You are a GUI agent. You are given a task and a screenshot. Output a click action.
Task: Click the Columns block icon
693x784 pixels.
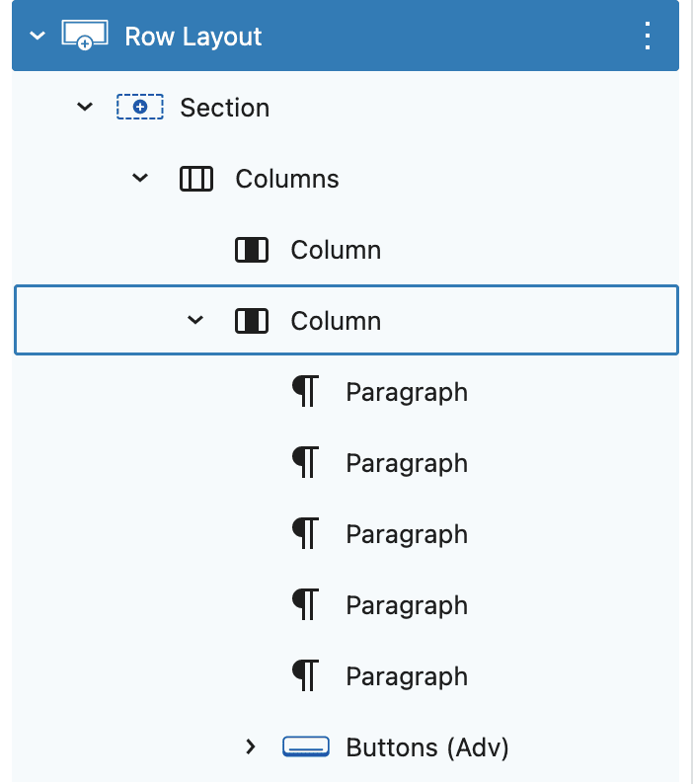coord(196,179)
